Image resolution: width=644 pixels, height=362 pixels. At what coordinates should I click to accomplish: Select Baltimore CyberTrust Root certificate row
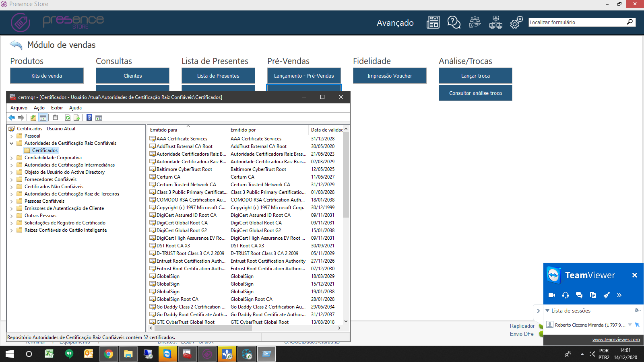245,169
